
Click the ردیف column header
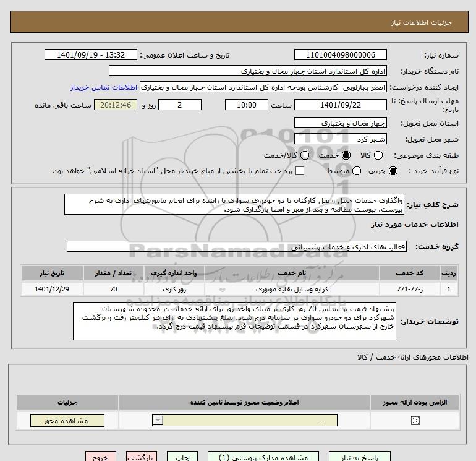click(449, 273)
